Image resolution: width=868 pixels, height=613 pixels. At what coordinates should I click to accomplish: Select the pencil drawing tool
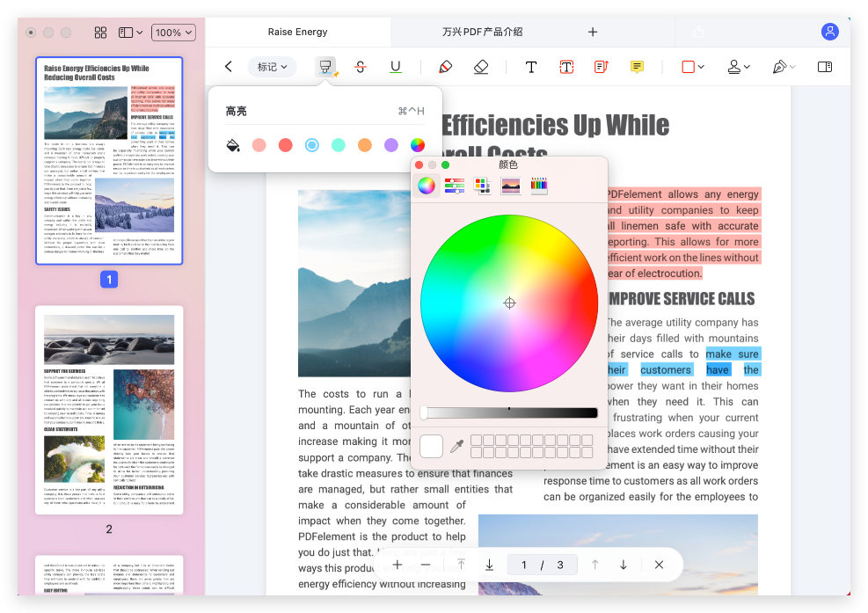click(x=445, y=66)
